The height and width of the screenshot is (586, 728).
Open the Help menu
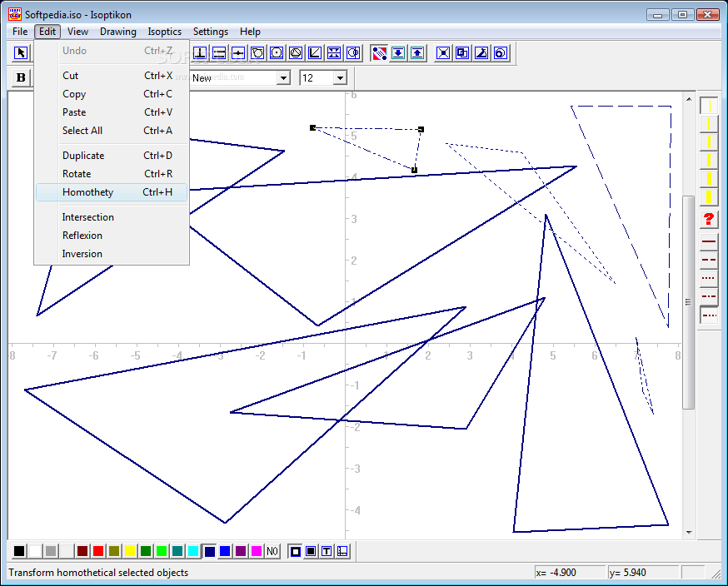250,32
